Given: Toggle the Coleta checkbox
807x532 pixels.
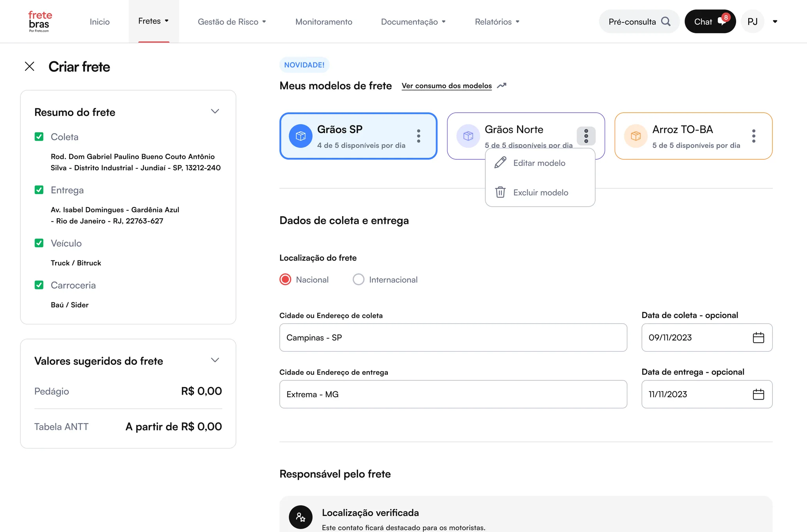Looking at the screenshot, I should pyautogui.click(x=39, y=137).
